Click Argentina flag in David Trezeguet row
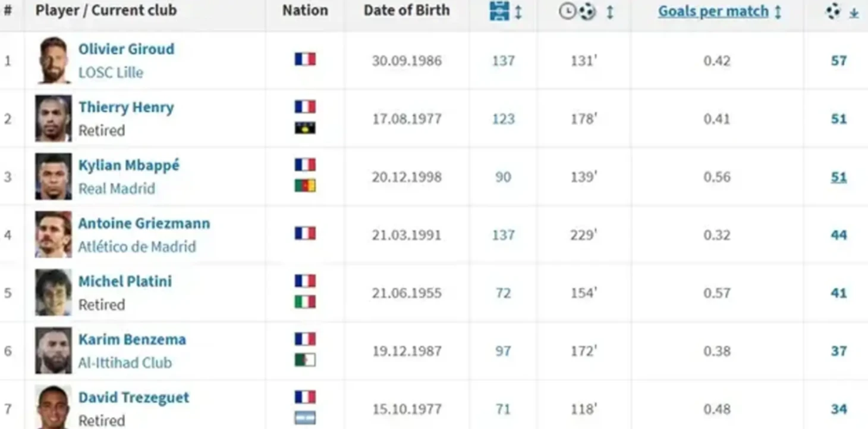Viewport: 868px width, 429px height. click(x=305, y=418)
